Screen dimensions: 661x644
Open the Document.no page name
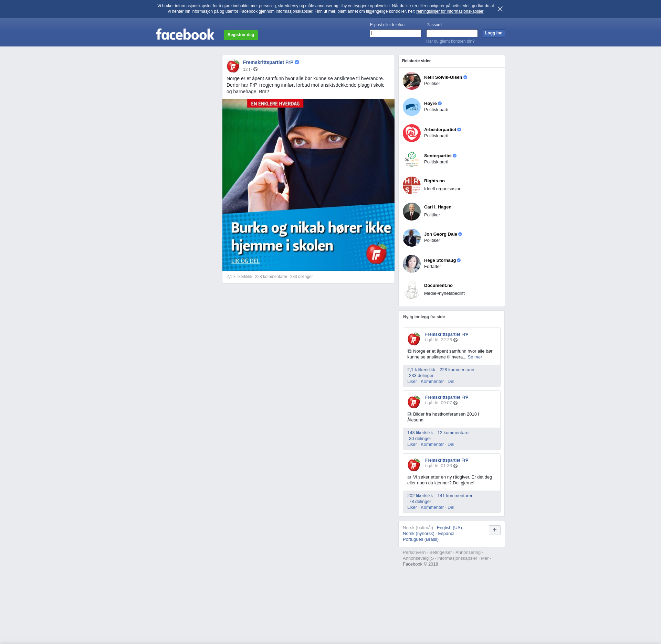(x=438, y=286)
